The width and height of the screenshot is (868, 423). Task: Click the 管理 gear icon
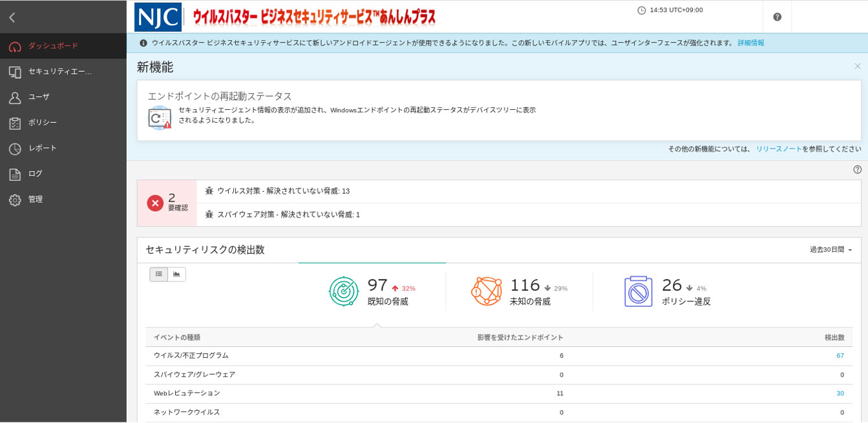point(15,200)
